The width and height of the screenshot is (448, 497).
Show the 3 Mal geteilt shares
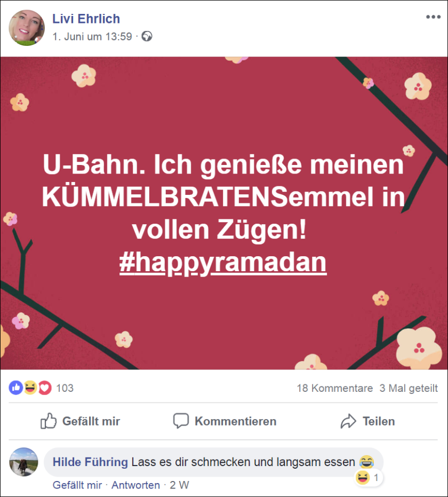(x=409, y=388)
